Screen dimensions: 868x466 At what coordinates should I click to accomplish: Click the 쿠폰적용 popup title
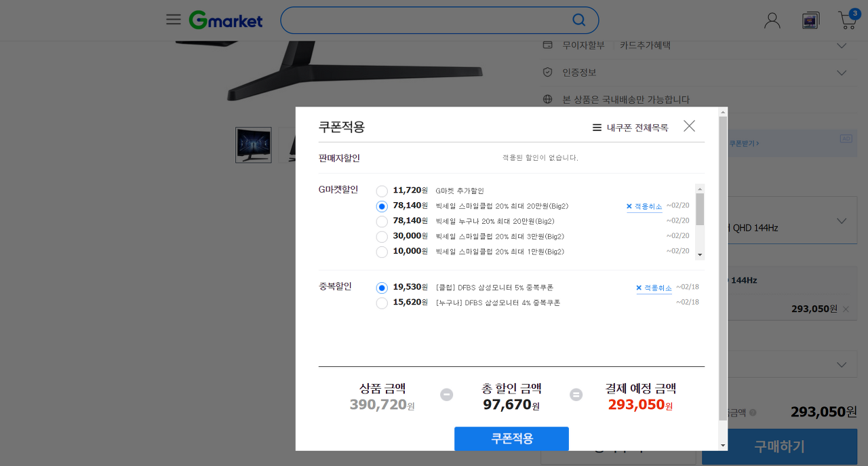point(342,127)
